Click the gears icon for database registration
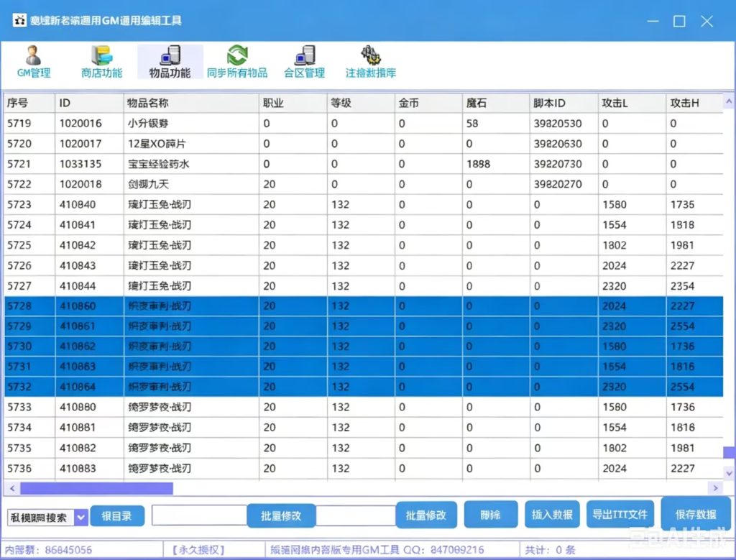This screenshot has width=736, height=560. (x=370, y=55)
